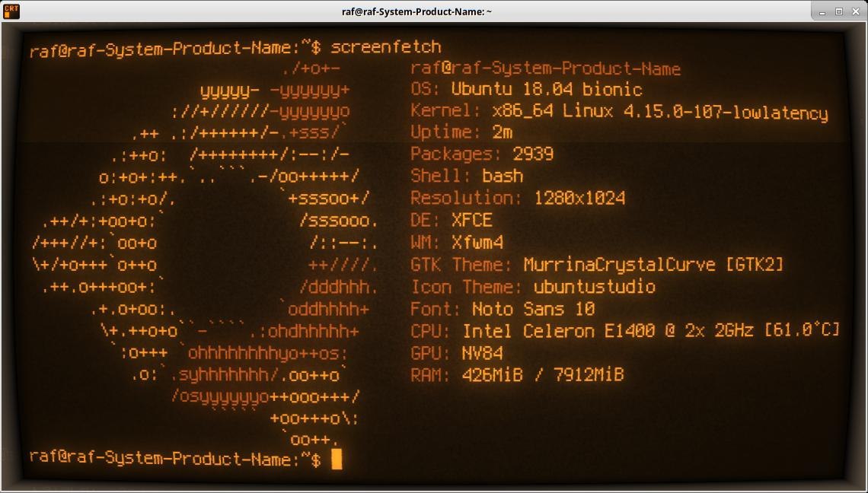Click the 'Uptime: 2m' line
The width and height of the screenshot is (868, 493).
[x=461, y=133]
